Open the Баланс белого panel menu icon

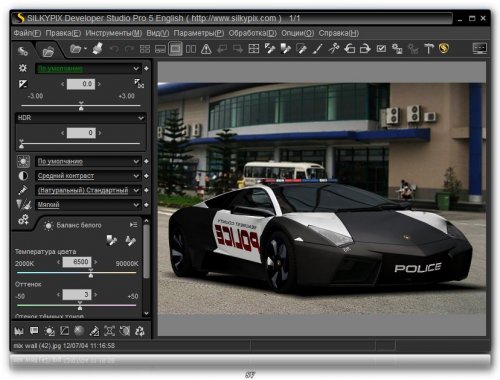click(x=133, y=225)
